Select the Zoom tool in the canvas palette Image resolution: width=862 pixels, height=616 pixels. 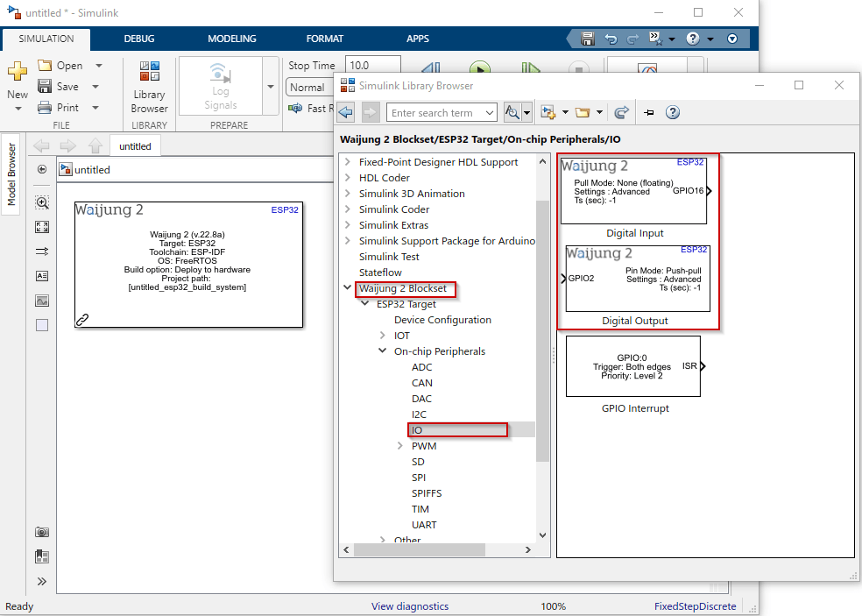42,202
